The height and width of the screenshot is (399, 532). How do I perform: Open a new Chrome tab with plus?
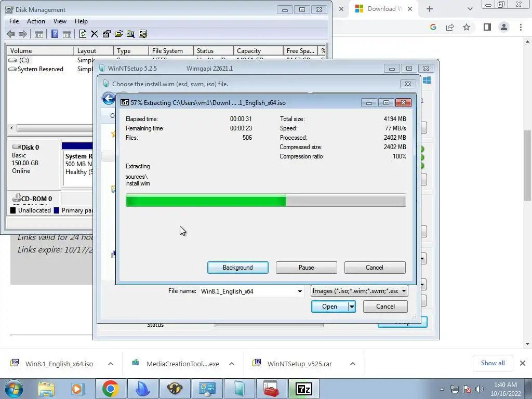coord(430,9)
